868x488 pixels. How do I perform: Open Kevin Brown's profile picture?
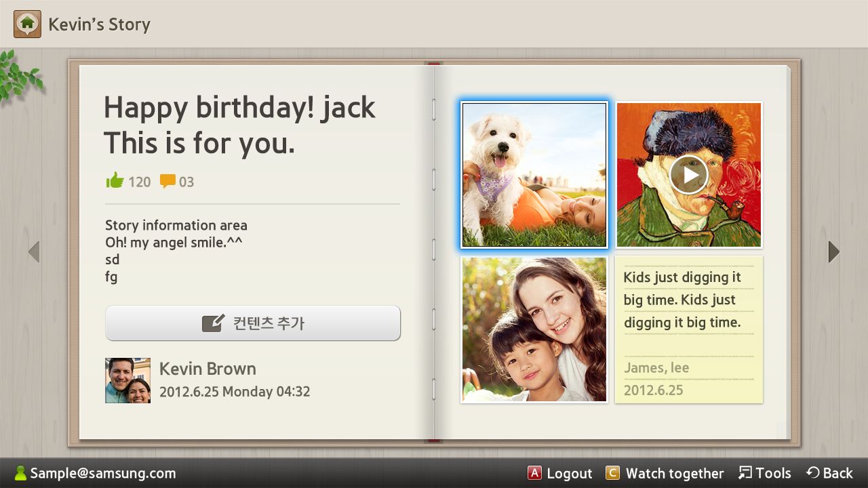tap(128, 381)
